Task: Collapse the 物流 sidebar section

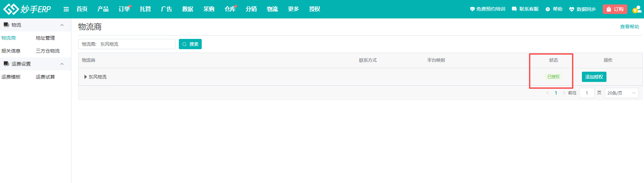Action: [x=62, y=25]
